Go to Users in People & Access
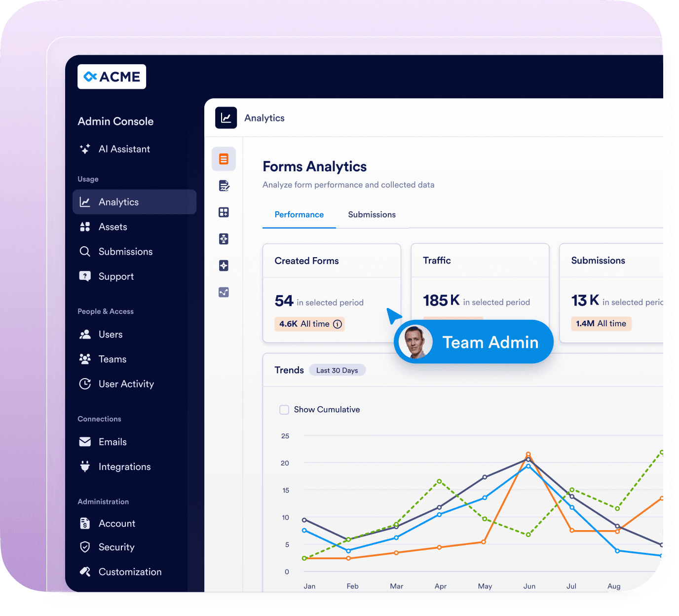 (x=110, y=335)
